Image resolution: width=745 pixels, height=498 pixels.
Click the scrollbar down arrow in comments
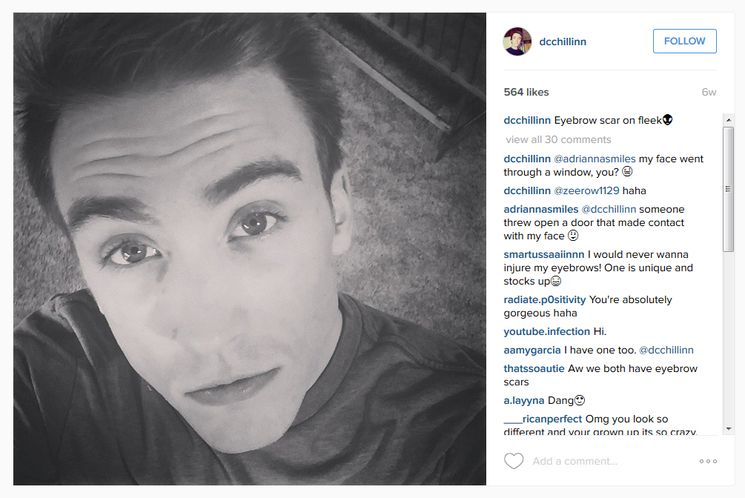point(728,429)
